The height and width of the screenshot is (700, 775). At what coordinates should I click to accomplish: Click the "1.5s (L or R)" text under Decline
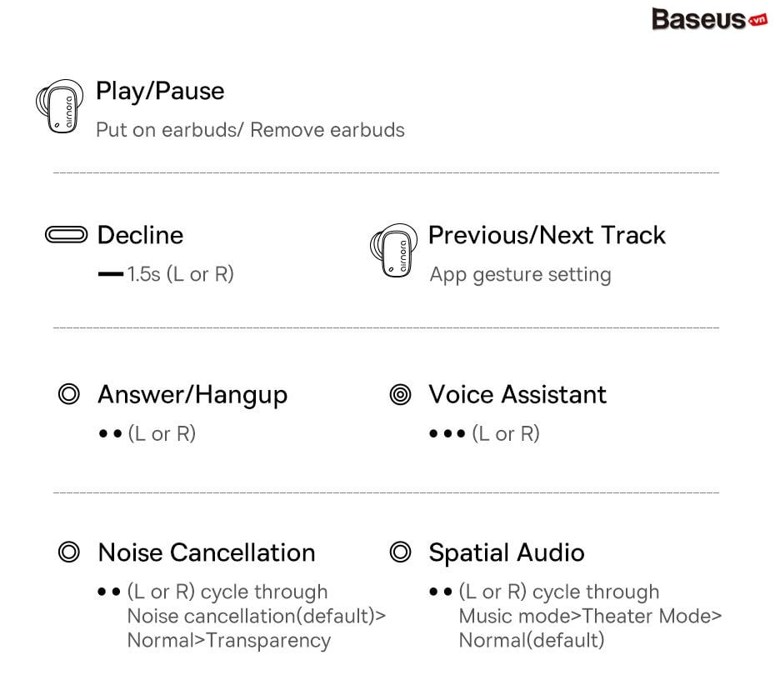pyautogui.click(x=180, y=274)
